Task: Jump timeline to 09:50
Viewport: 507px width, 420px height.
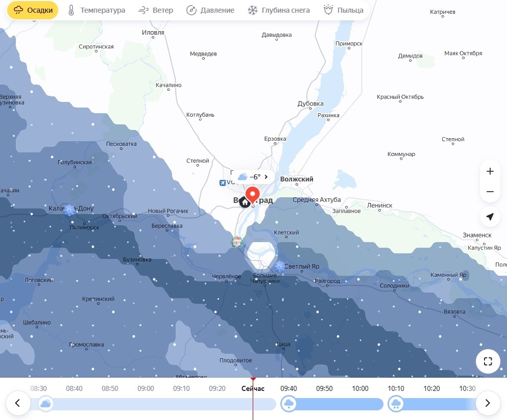Action: coord(324,388)
